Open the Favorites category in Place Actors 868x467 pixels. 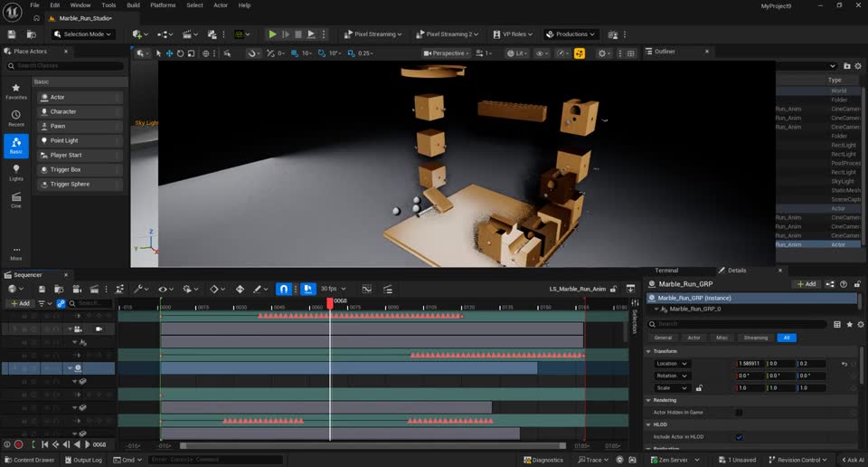pyautogui.click(x=16, y=91)
